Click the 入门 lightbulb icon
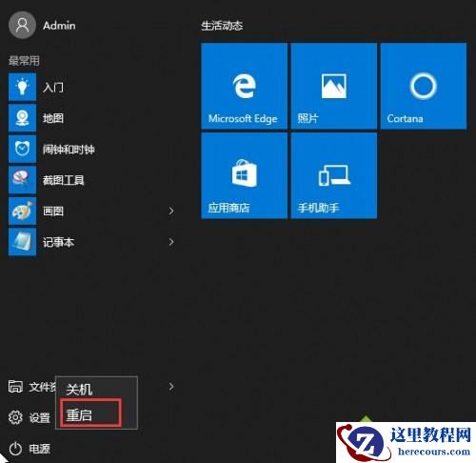This screenshot has height=463, width=476. (x=22, y=87)
